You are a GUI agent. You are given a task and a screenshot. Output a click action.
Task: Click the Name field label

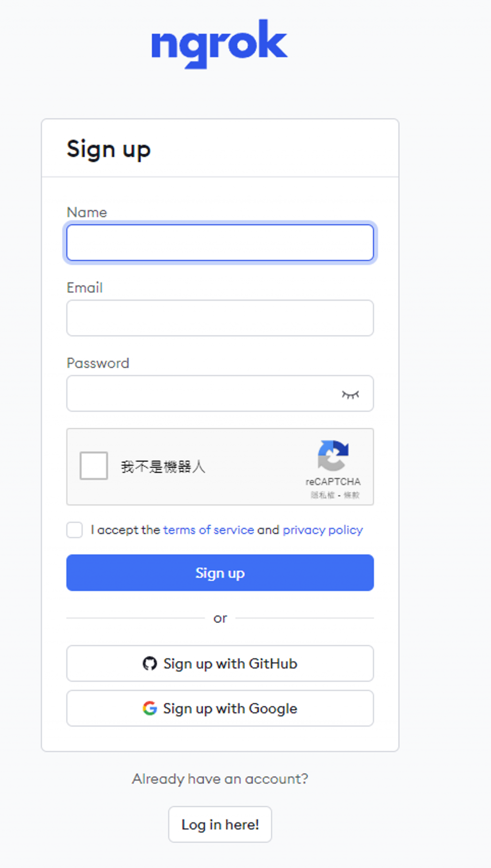pos(87,212)
